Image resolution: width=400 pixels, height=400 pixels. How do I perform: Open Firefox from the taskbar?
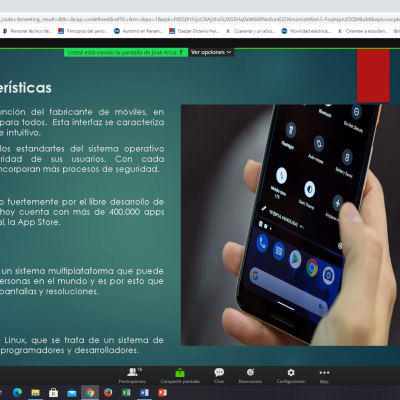108,393
